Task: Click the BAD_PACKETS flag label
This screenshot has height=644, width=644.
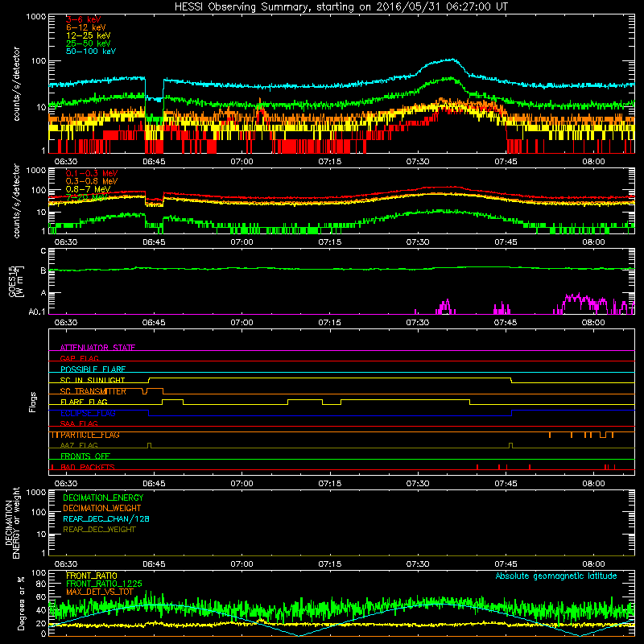Action: click(x=88, y=467)
